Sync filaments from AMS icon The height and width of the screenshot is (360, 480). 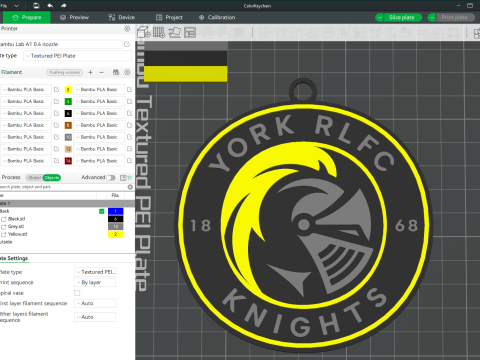click(x=116, y=72)
